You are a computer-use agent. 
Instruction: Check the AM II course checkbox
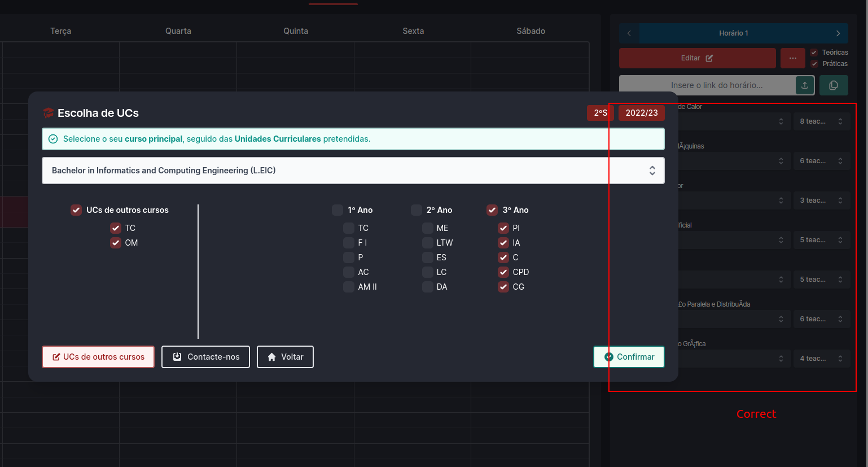coord(349,287)
